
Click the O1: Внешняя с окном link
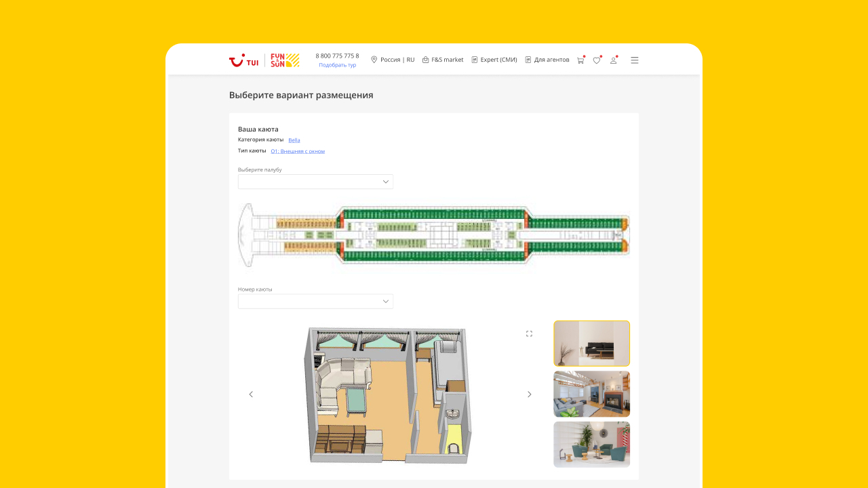(x=298, y=151)
